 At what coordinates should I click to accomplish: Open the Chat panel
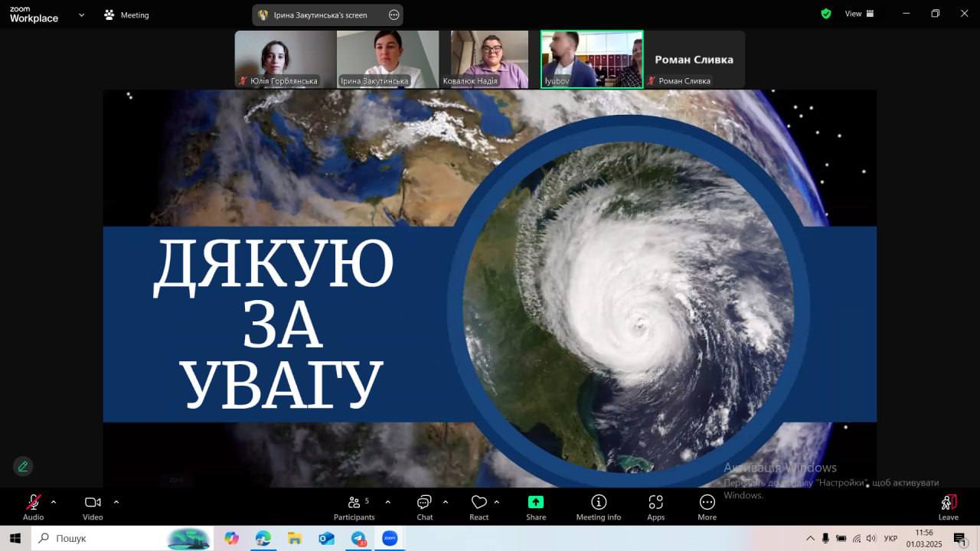[424, 507]
